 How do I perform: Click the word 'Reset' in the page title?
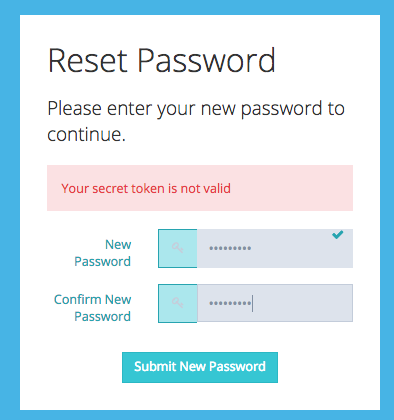click(88, 61)
